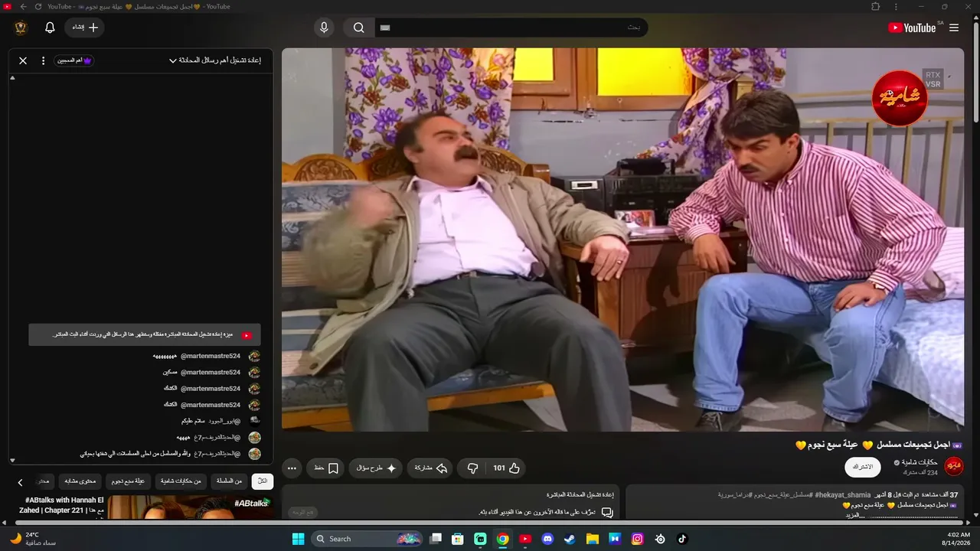The image size is (980, 551).
Task: Select the عيلة سبع نجوم filter chip
Action: [128, 481]
